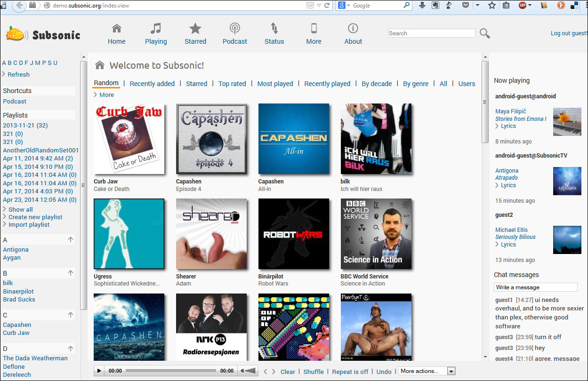This screenshot has width=588, height=381.
Task: Toggle the "Repeat is off" setting
Action: (350, 372)
